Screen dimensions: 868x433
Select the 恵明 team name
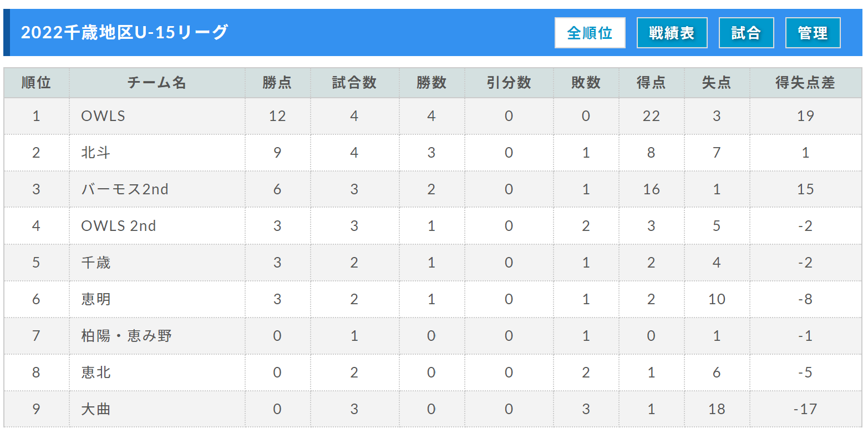[x=96, y=299]
